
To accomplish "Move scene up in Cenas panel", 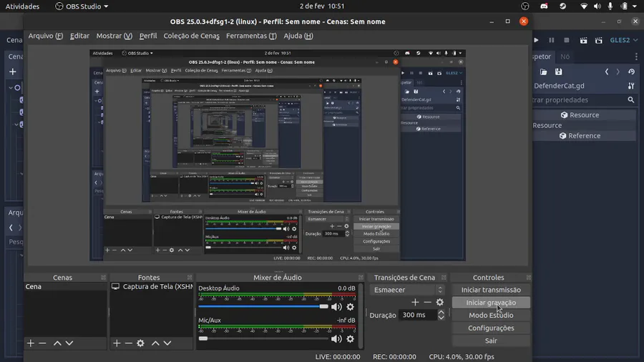I will (57, 343).
